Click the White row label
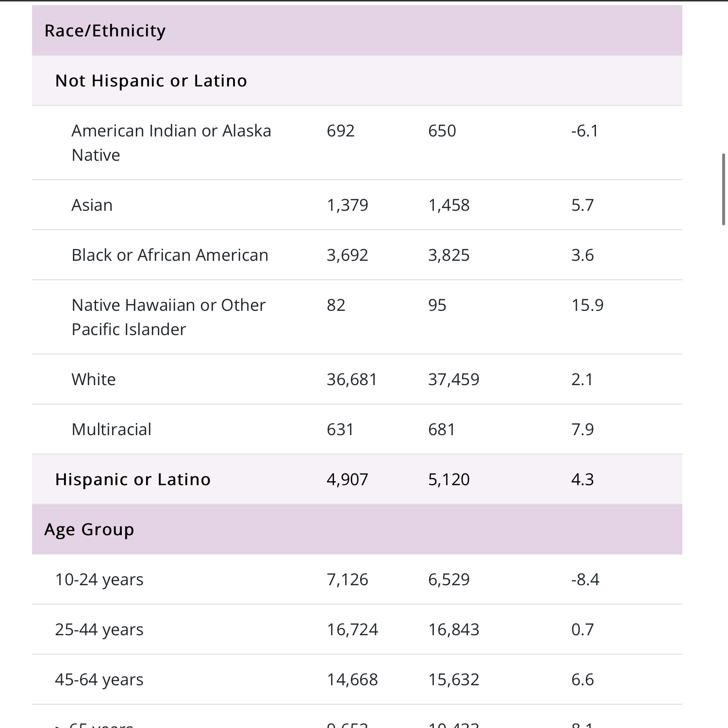The width and height of the screenshot is (728, 728). (94, 379)
